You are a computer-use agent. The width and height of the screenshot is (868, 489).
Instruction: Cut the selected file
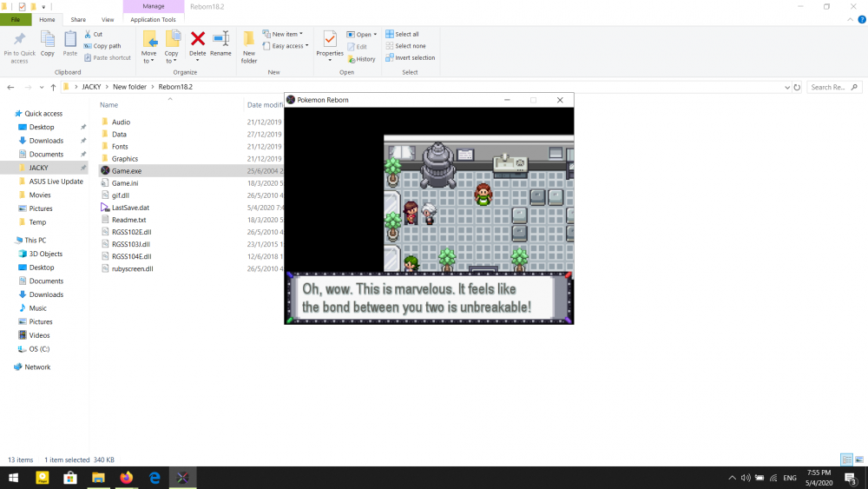coord(94,35)
